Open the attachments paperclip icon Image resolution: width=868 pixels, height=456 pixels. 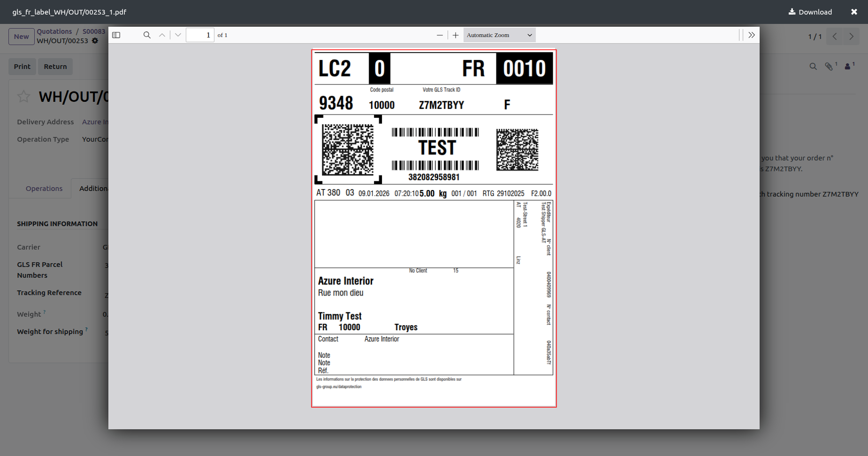pos(830,67)
